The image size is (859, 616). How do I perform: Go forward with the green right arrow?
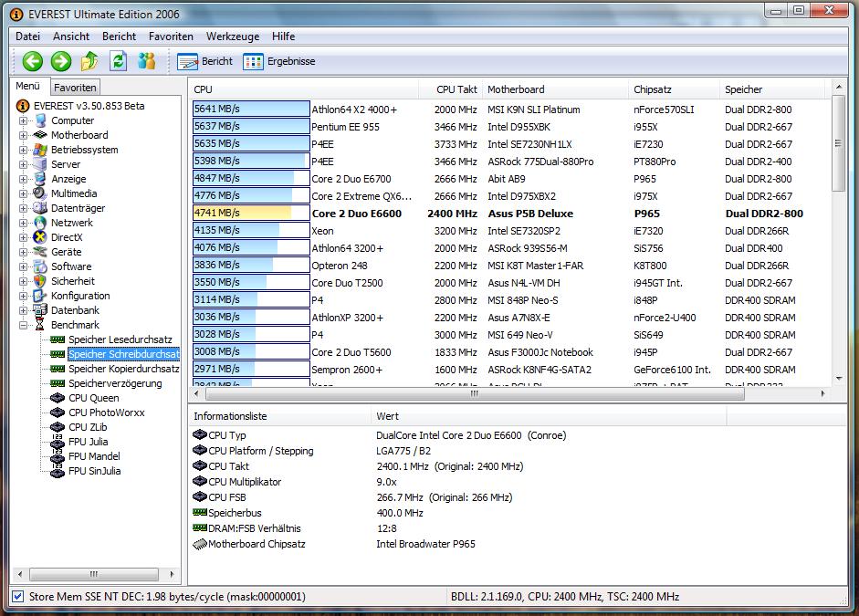click(x=61, y=61)
